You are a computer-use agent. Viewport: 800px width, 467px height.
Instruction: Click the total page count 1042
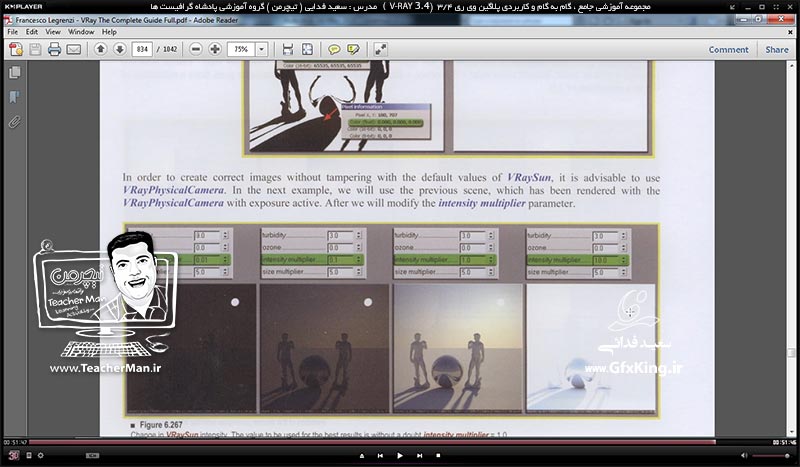(x=170, y=50)
